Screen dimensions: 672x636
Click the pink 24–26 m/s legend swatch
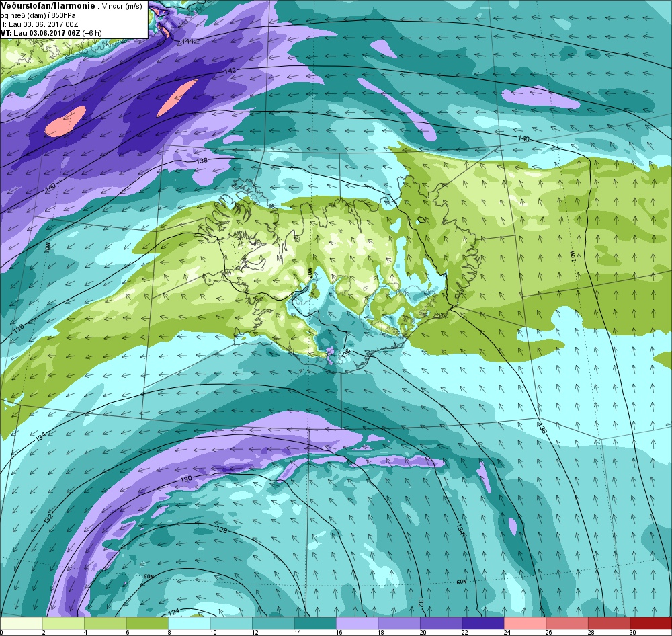pos(526,623)
